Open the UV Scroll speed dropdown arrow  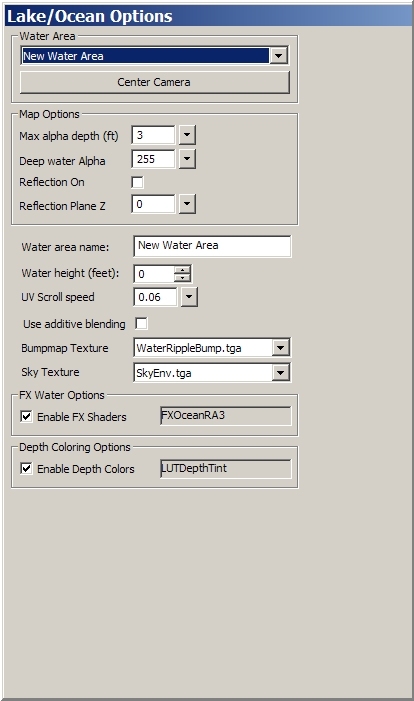[189, 297]
